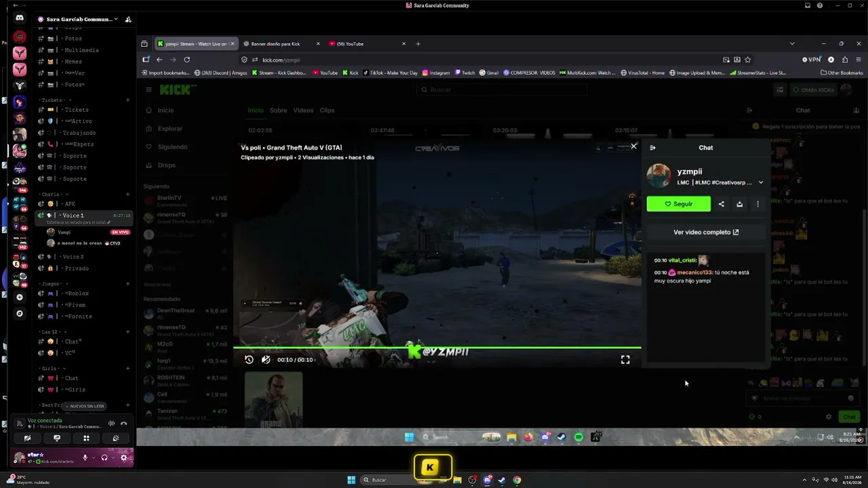868x488 pixels.
Task: Open Discord inbox icon in title bar
Action: 808,5
